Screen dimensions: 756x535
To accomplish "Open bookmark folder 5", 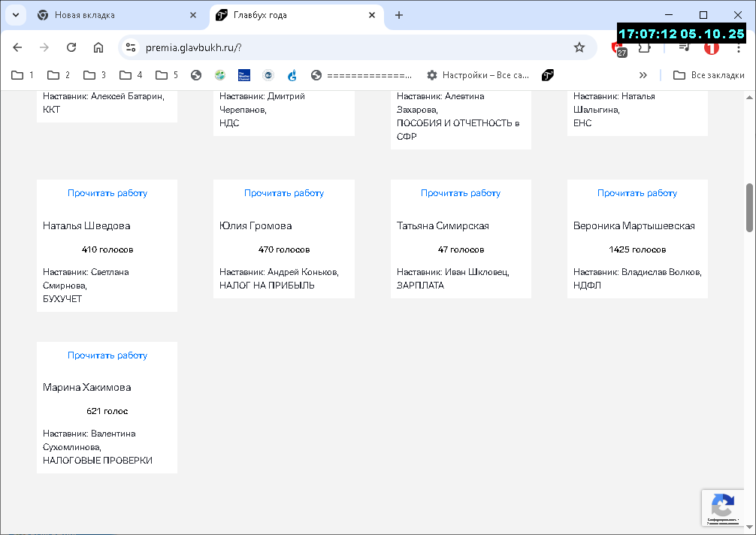I will point(167,75).
